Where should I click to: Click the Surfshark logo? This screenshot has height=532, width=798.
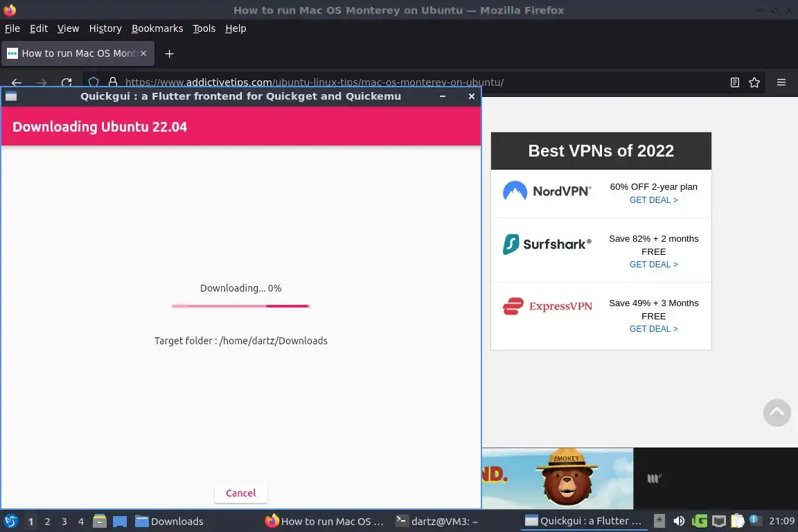[x=547, y=245]
